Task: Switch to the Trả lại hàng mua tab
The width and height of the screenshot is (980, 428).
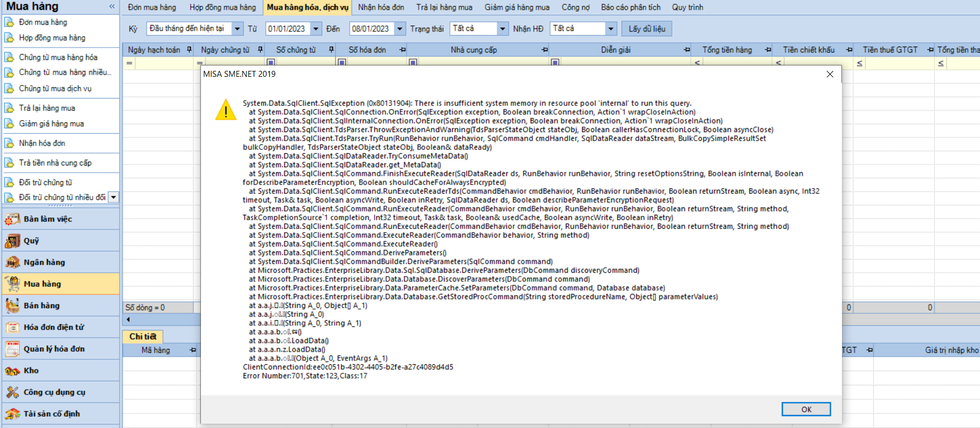Action: coord(445,8)
